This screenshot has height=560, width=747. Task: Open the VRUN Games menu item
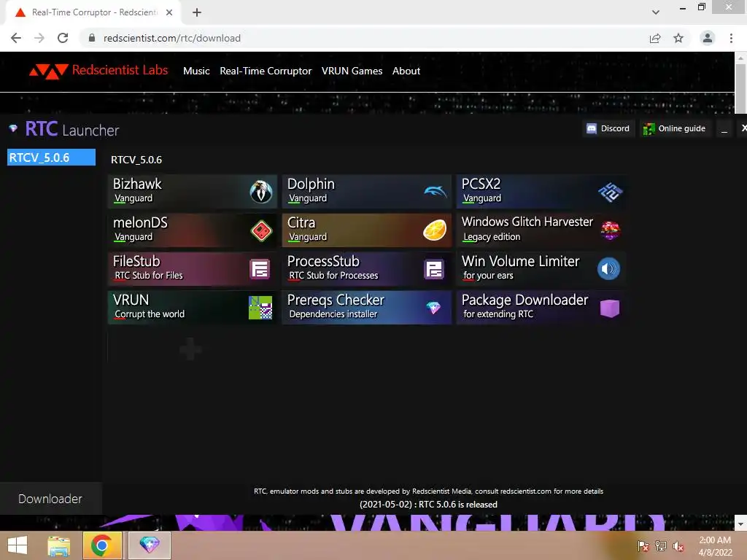352,71
